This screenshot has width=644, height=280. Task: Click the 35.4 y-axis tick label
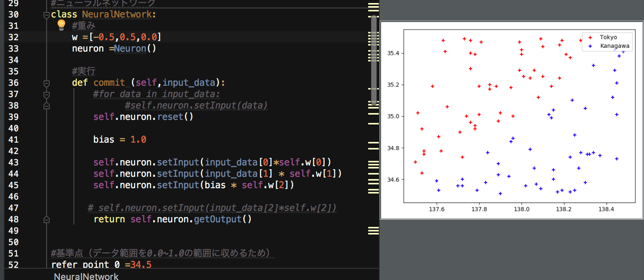click(393, 53)
